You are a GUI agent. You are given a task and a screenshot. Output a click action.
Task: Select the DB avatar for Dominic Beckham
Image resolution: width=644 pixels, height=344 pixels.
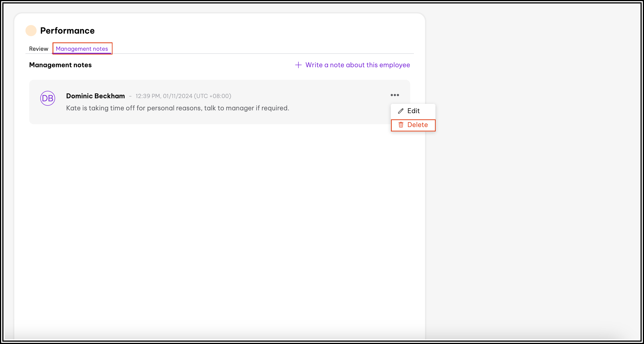click(x=47, y=98)
